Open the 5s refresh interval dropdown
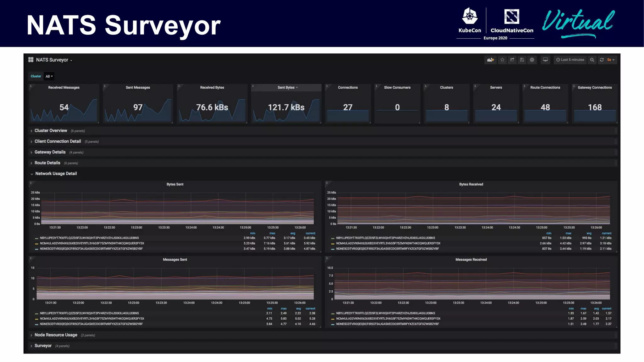The height and width of the screenshot is (362, 644). [x=611, y=60]
